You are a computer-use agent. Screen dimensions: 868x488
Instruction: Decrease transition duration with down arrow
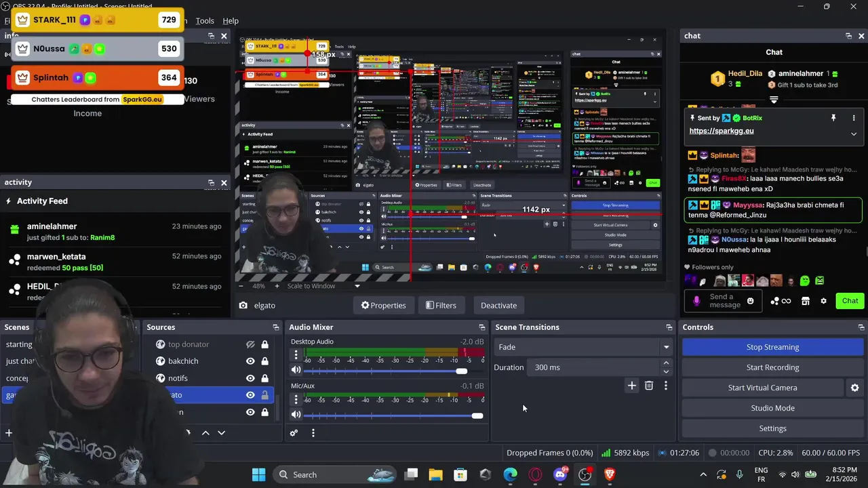coord(666,371)
